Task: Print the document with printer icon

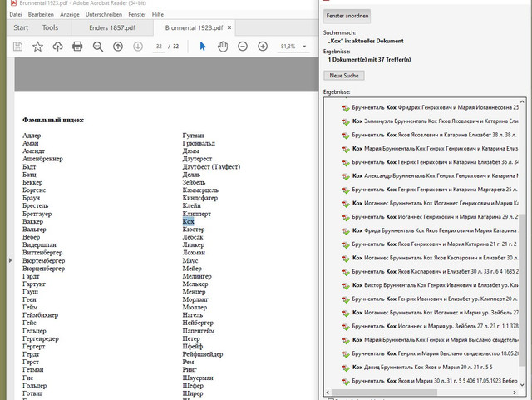Action: tap(77, 47)
